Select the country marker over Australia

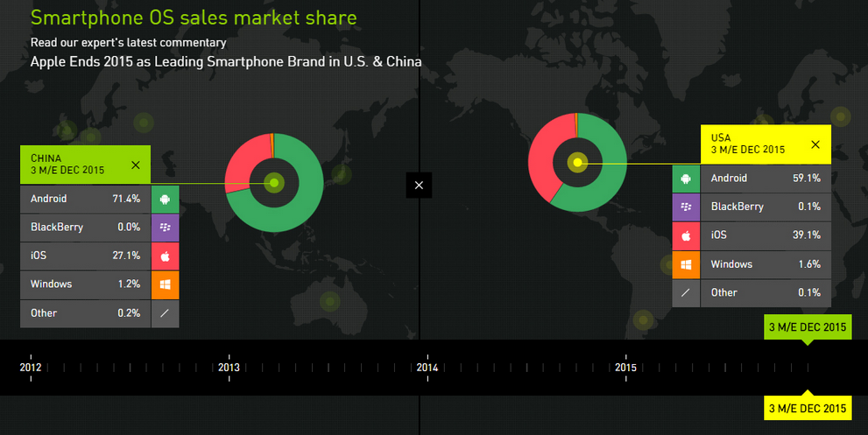[x=330, y=302]
